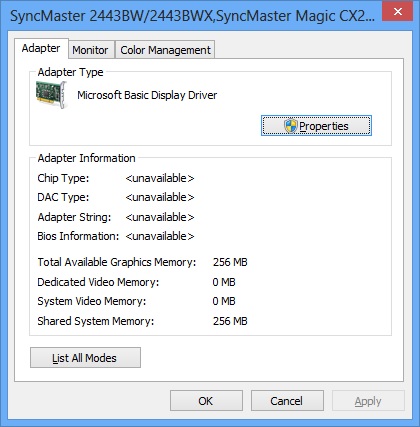Click the Adapter Type group heading
Image resolution: width=420 pixels, height=427 pixels.
[70, 72]
